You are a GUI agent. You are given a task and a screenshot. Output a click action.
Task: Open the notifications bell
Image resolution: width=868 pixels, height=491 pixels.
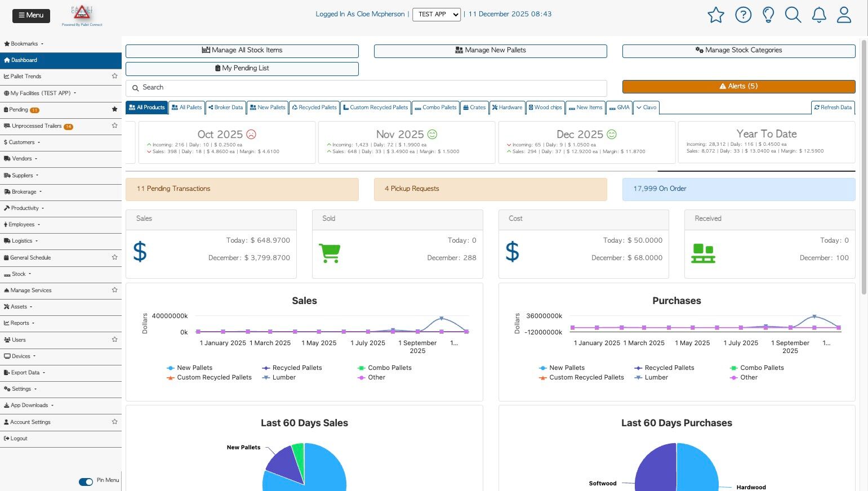tap(819, 15)
